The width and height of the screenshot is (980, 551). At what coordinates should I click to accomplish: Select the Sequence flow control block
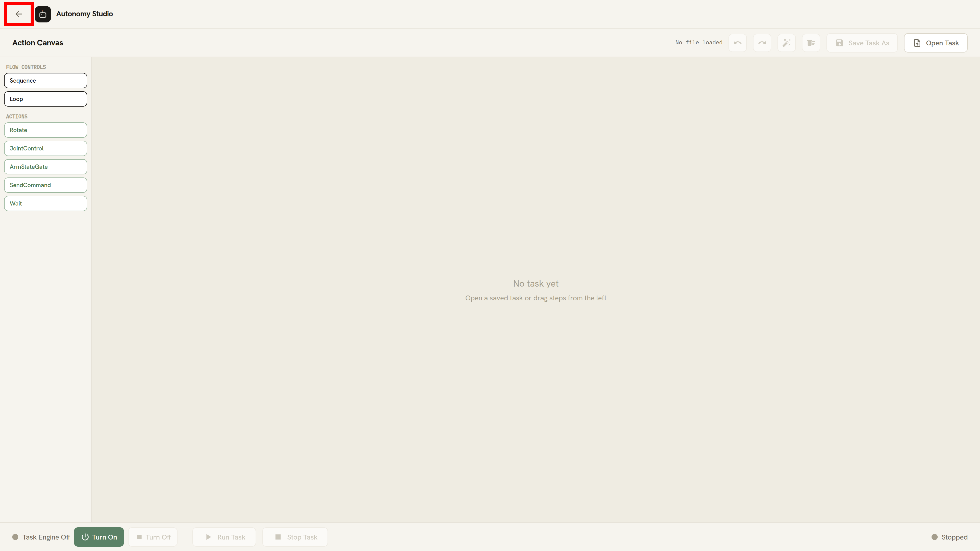[46, 81]
